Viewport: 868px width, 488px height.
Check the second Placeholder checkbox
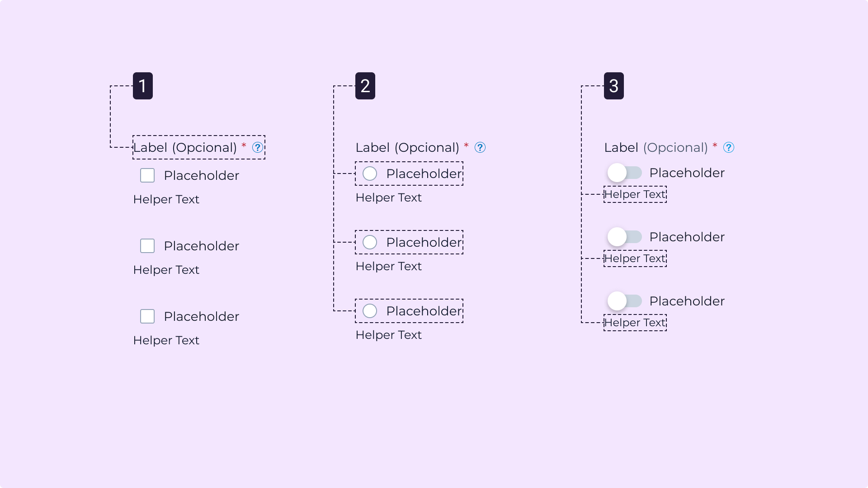[x=147, y=246]
